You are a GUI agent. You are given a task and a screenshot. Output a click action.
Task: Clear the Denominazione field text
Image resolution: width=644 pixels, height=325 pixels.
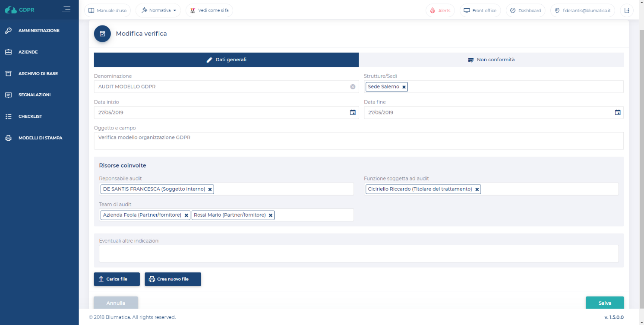point(353,87)
